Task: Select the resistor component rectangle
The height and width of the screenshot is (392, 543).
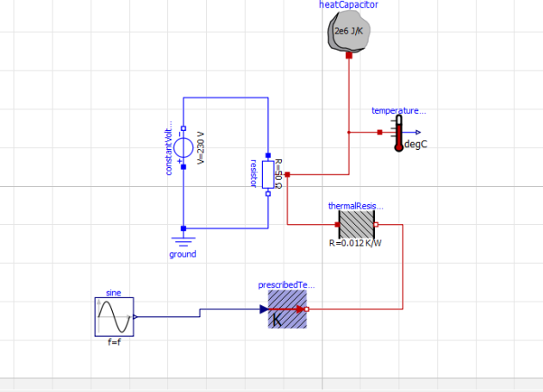Action: (268, 174)
